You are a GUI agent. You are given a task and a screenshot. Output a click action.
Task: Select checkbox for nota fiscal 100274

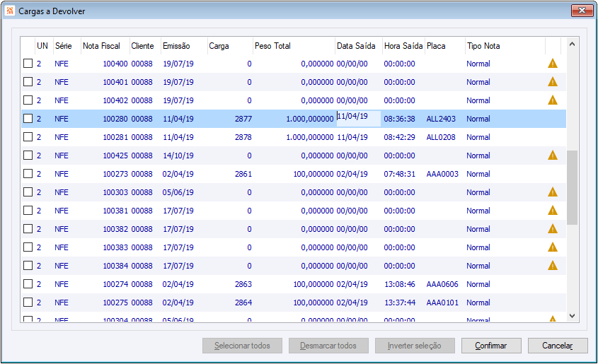(x=28, y=284)
